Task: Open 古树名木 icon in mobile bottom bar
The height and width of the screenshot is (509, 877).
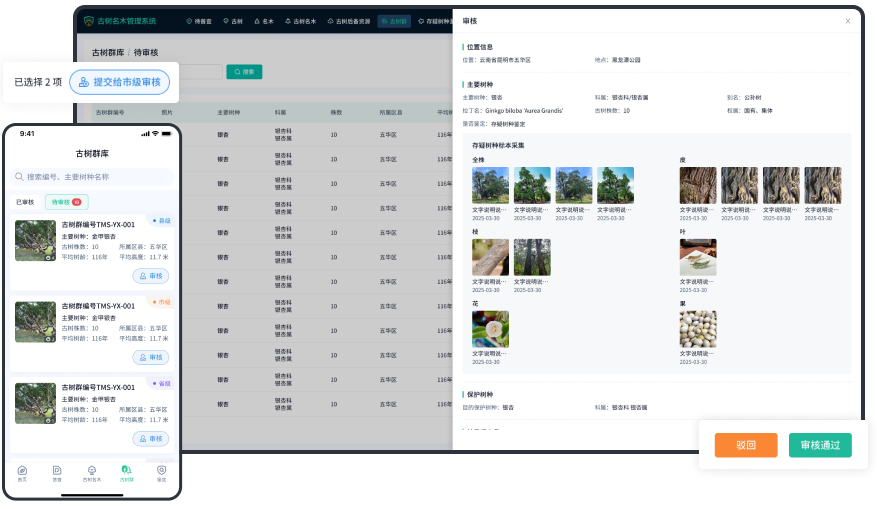Action: (x=91, y=472)
